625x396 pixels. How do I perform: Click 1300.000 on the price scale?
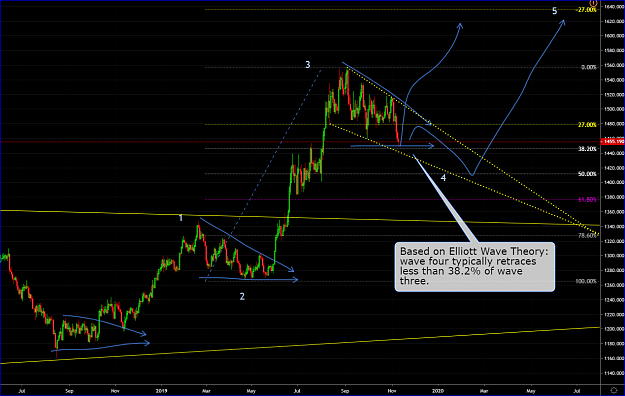tap(614, 256)
